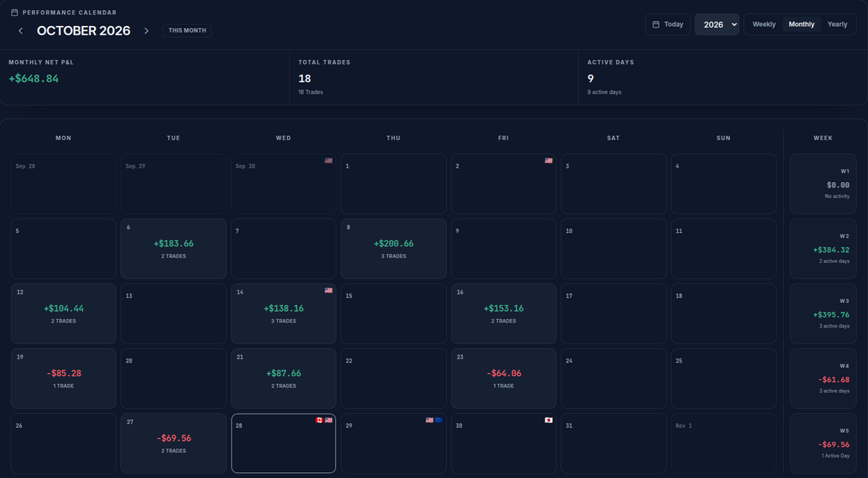The width and height of the screenshot is (868, 478).
Task: Click the EU flag on October 29
Action: (x=438, y=420)
